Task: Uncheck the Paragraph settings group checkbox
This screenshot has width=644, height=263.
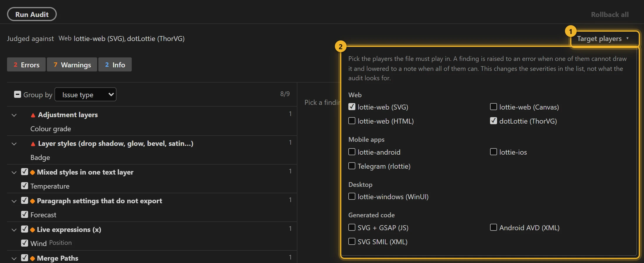Action: click(x=25, y=201)
